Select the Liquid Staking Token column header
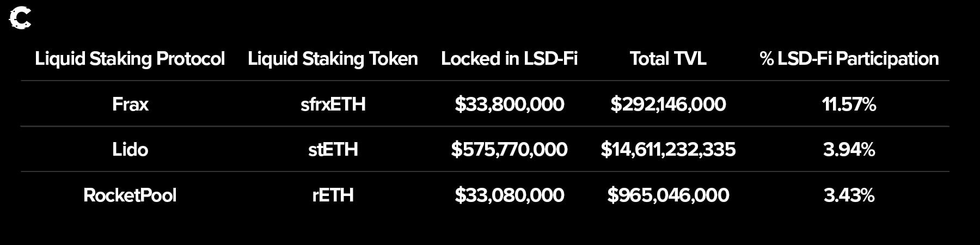 pyautogui.click(x=333, y=59)
